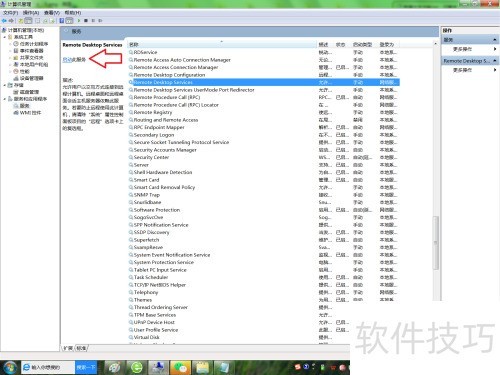Image resolution: width=500 pixels, height=375 pixels.
Task: Click the blue Help question mark toolbar icon
Action: pyautogui.click(x=62, y=21)
